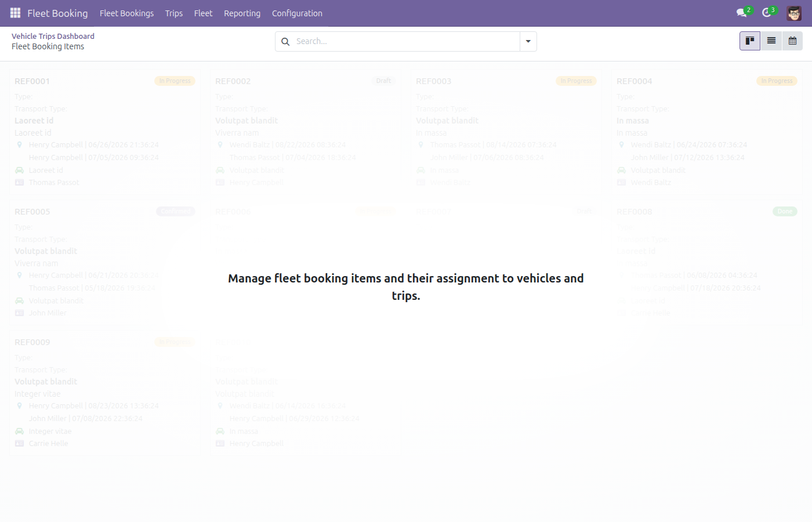
Task: Open the Fleet Bookings menu
Action: tap(126, 13)
